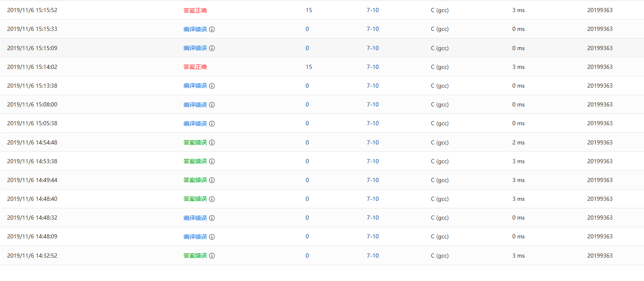
Task: Select timestamp 2019/11/6 14:49:44
Action: click(x=32, y=180)
